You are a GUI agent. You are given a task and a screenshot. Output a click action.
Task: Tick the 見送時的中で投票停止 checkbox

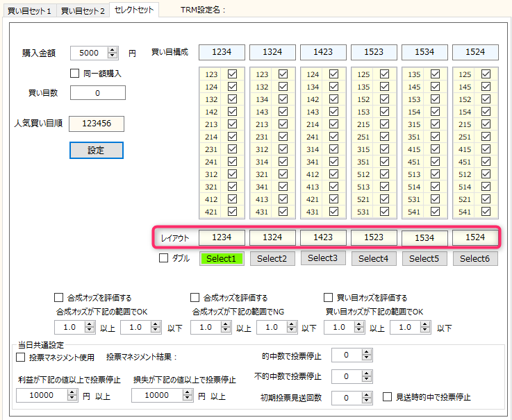click(x=388, y=398)
